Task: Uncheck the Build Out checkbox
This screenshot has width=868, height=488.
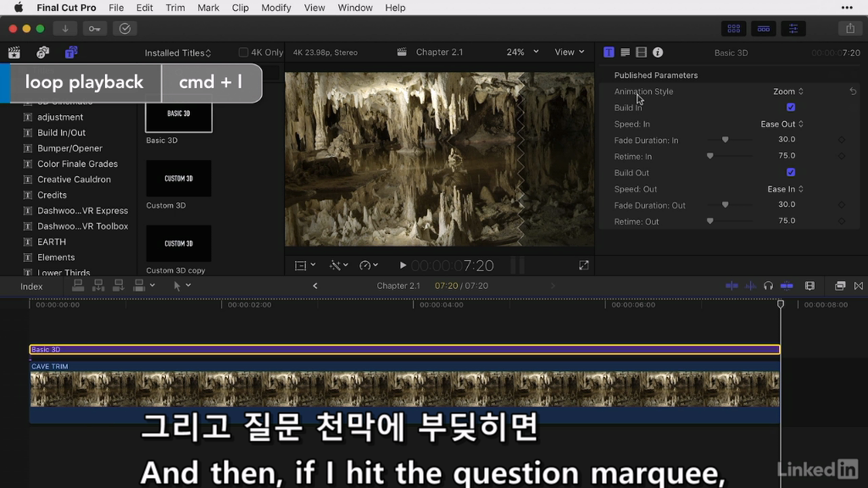Action: pos(791,172)
